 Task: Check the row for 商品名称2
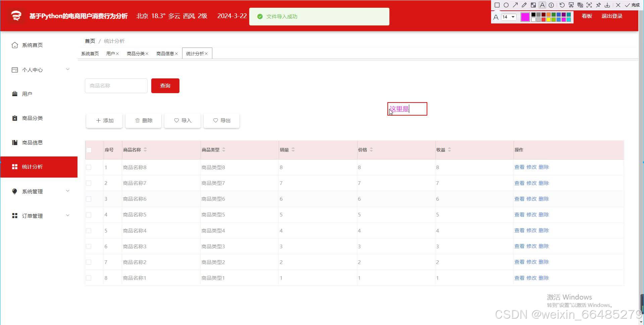[x=89, y=262]
